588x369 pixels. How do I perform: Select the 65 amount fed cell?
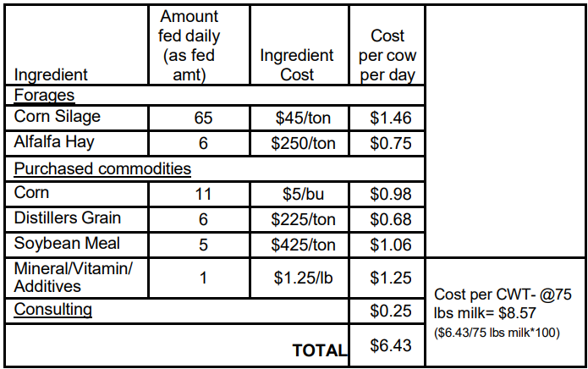[x=203, y=118]
